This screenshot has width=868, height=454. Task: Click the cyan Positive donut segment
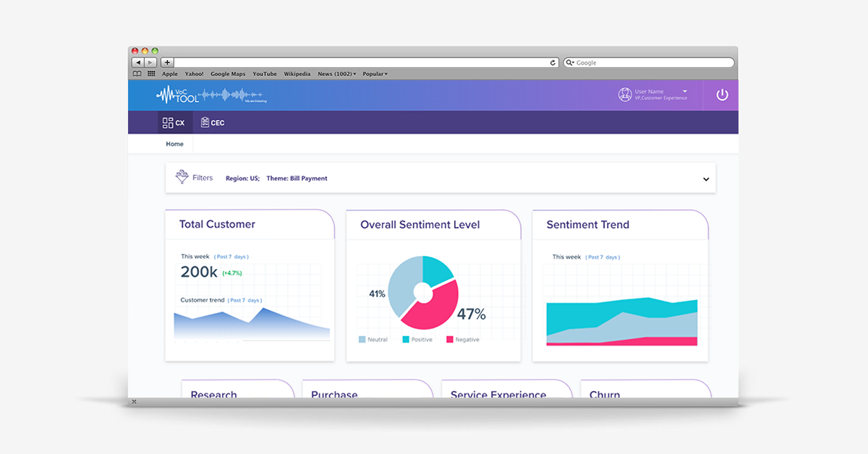pyautogui.click(x=438, y=271)
